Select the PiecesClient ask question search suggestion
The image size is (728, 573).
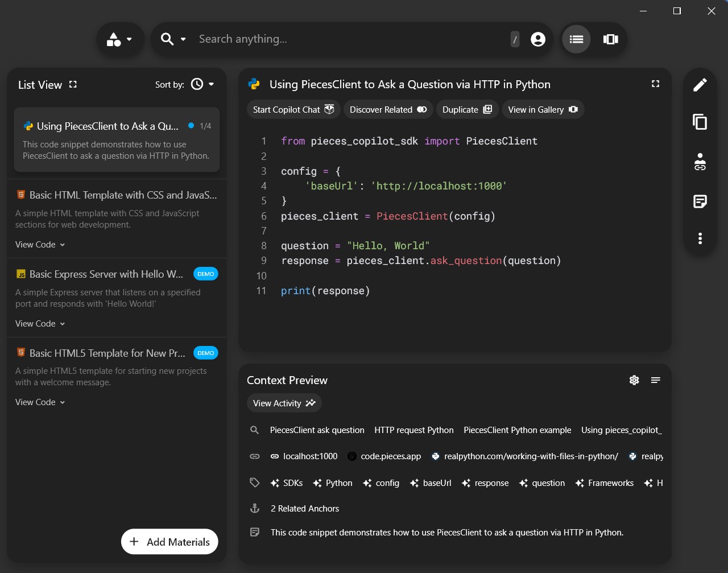pos(317,430)
